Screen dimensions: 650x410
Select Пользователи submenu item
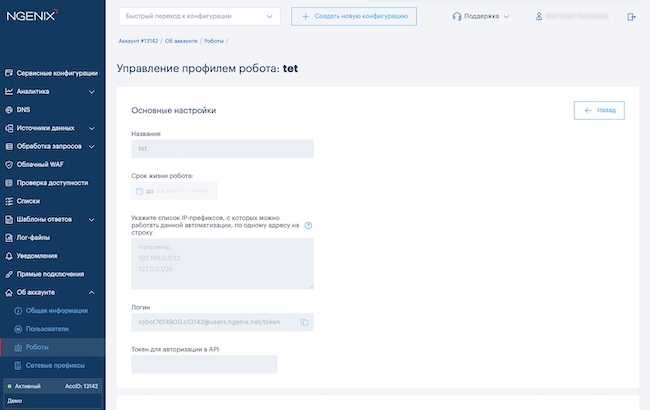[x=47, y=329]
